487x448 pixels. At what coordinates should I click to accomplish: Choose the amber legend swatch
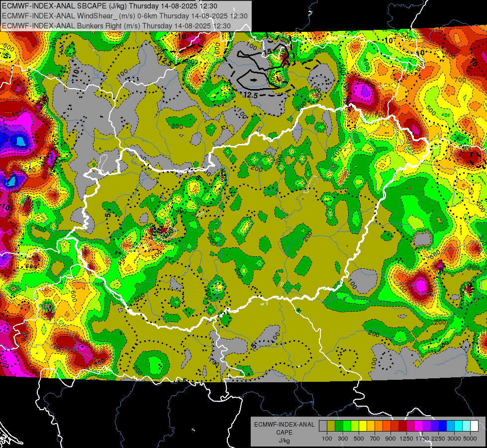pyautogui.click(x=371, y=426)
